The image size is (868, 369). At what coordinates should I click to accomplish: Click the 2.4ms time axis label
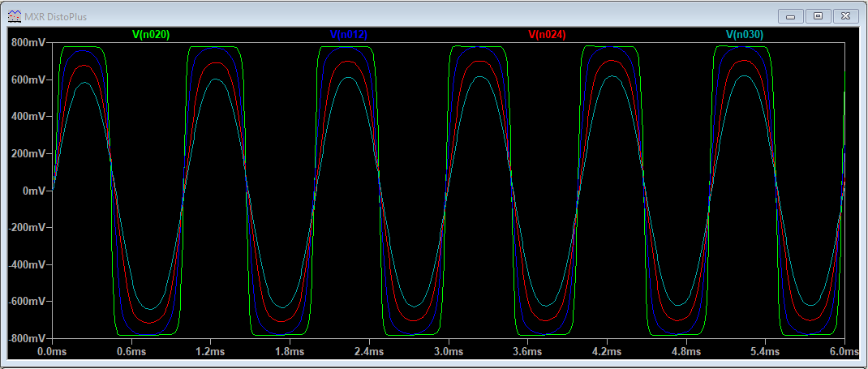369,351
